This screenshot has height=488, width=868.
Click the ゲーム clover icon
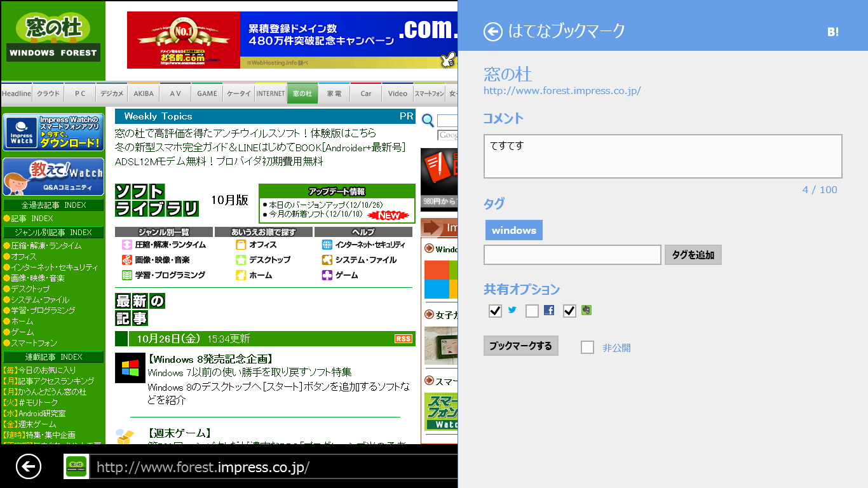328,275
